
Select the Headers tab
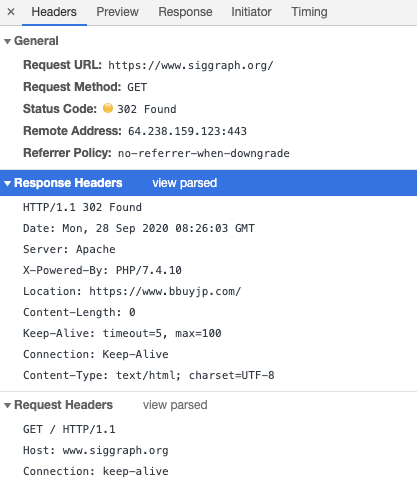point(54,12)
